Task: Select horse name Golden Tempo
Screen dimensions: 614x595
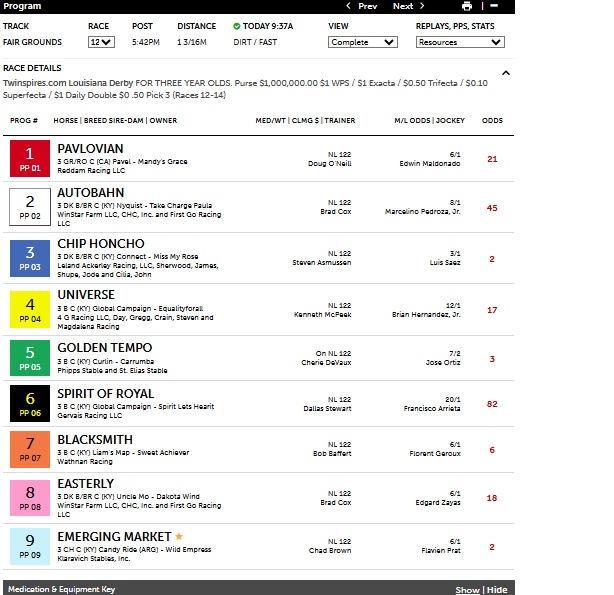Action: 106,349
